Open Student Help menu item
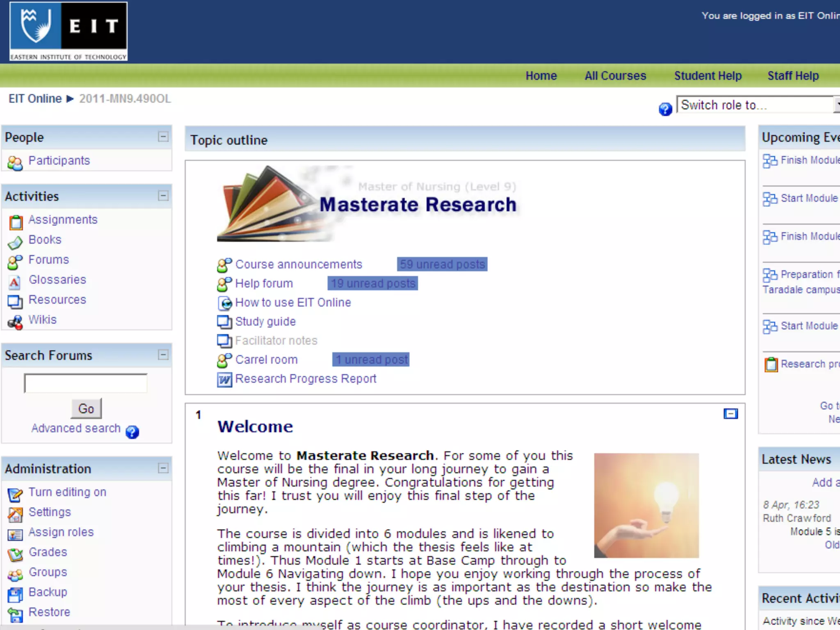840x630 pixels. coord(708,76)
